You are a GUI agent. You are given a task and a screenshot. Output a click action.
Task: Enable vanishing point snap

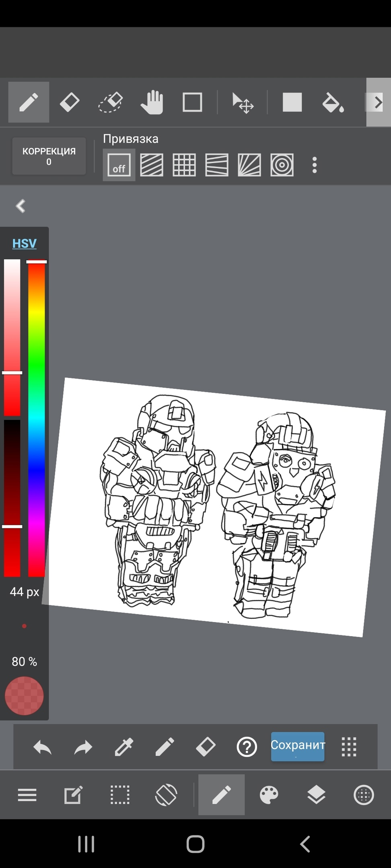tap(249, 165)
